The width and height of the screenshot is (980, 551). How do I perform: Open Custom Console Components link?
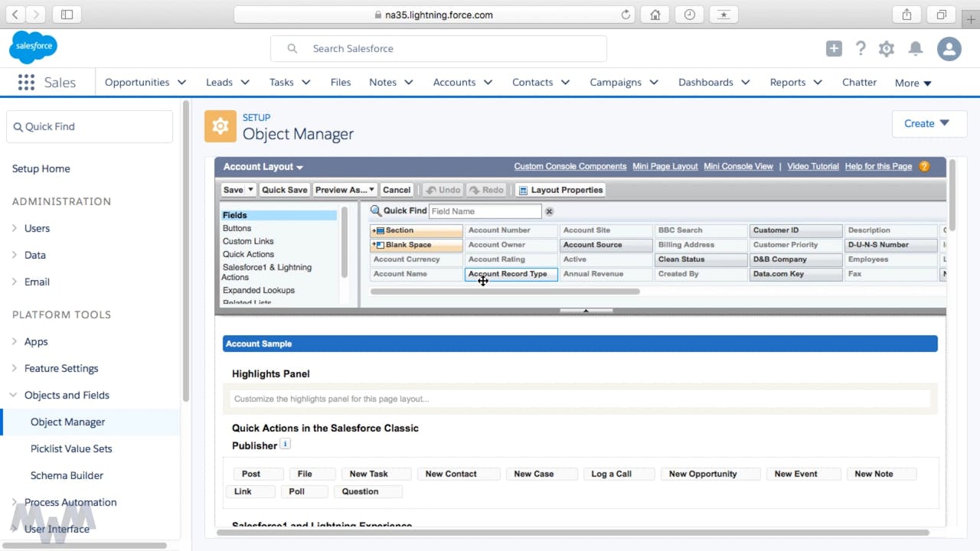pyautogui.click(x=570, y=166)
